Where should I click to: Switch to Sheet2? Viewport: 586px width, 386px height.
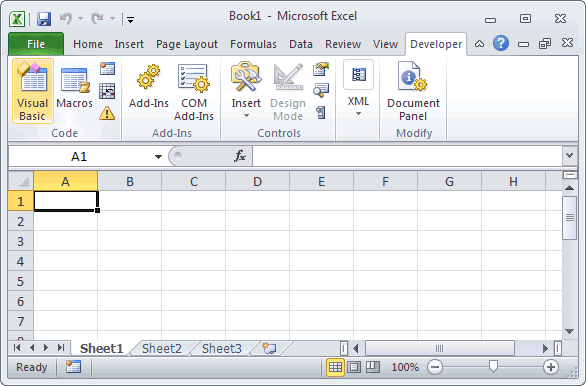coord(161,348)
